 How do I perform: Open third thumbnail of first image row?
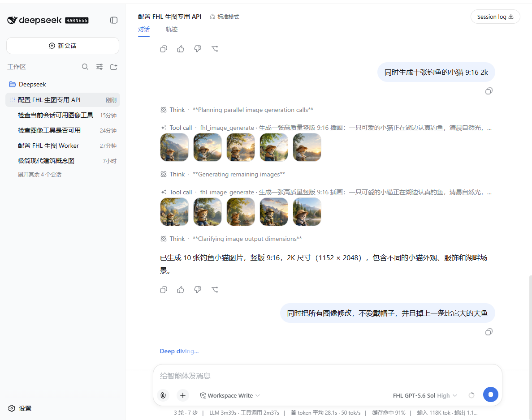click(x=241, y=147)
